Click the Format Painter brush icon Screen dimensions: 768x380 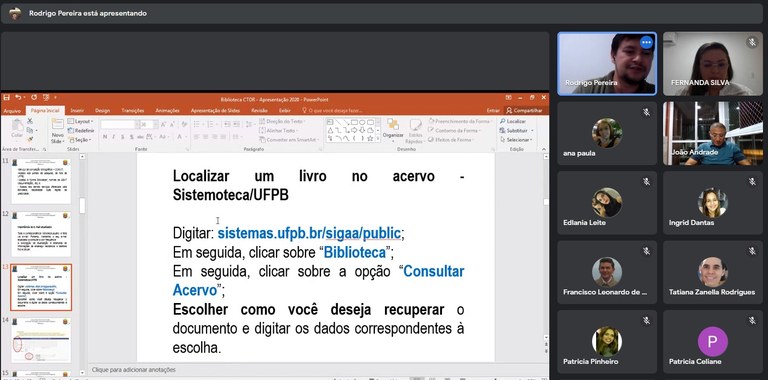click(x=30, y=139)
